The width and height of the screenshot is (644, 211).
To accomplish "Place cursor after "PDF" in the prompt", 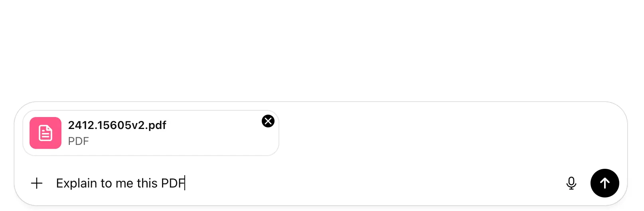I will click(x=185, y=183).
